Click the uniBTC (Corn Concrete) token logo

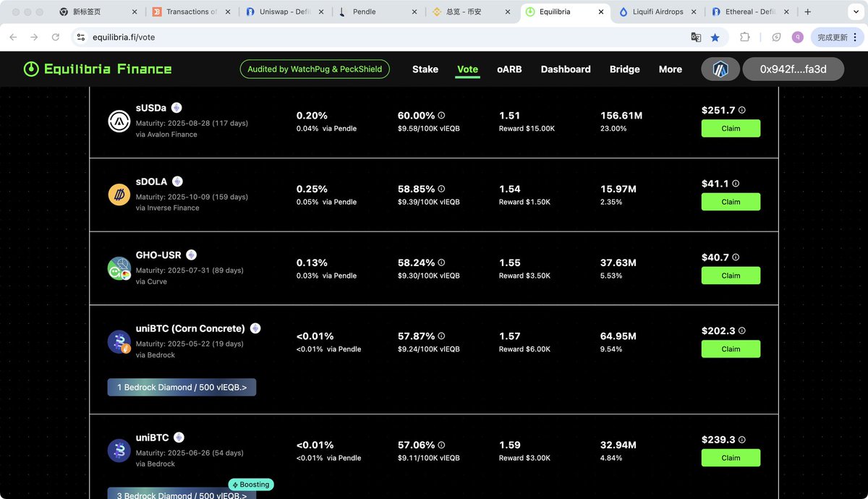(119, 342)
